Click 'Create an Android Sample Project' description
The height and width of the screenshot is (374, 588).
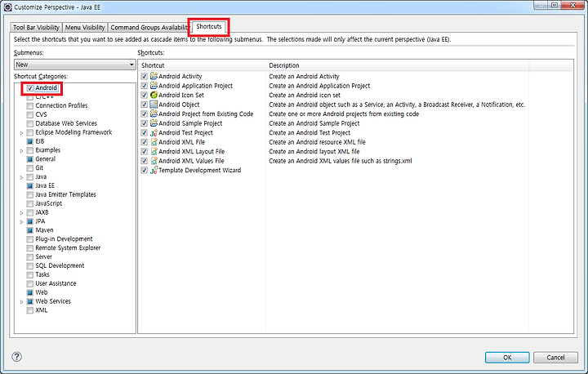coord(314,123)
